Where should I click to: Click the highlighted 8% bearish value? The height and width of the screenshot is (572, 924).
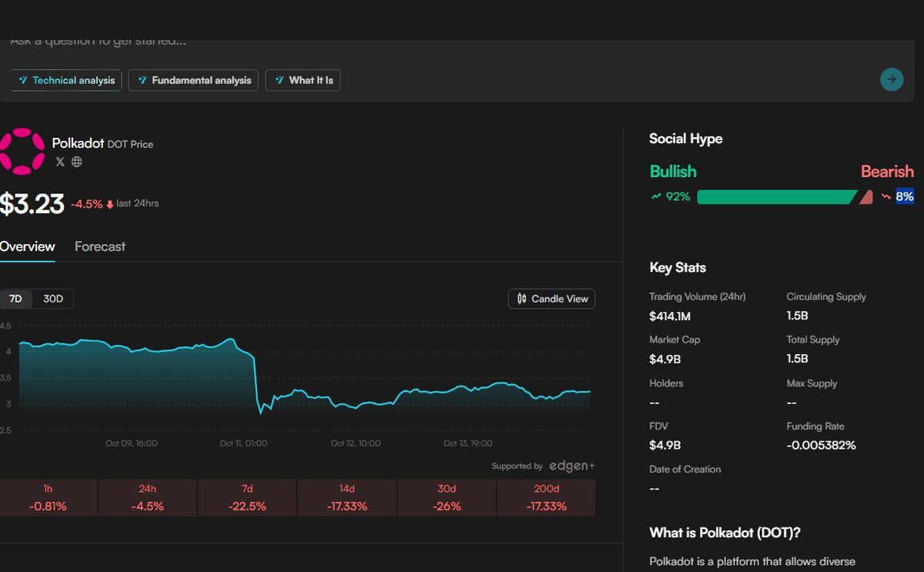pos(905,197)
